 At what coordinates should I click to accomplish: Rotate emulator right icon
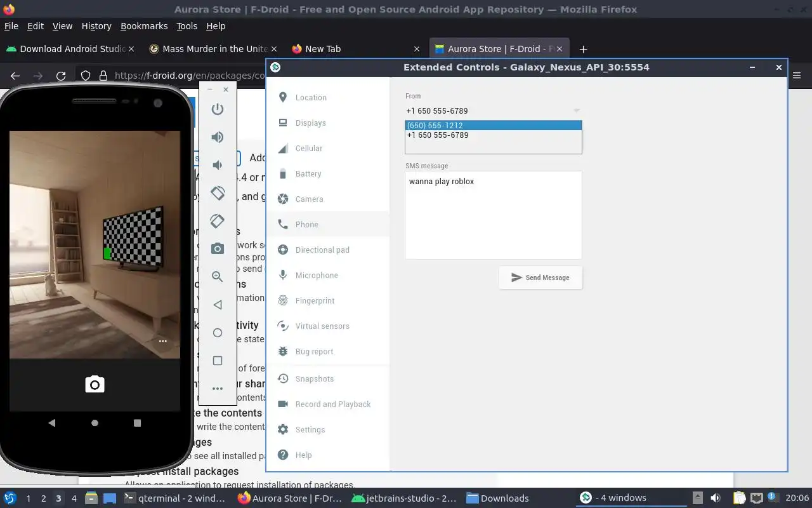click(218, 221)
